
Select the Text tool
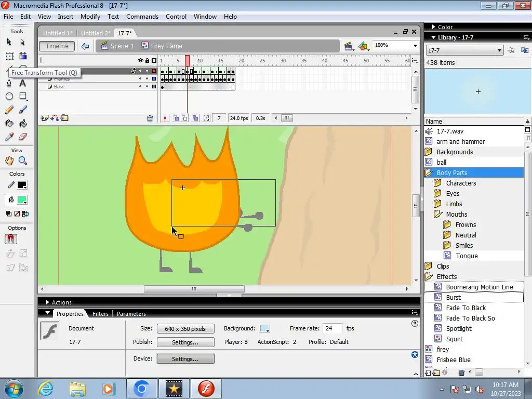coord(23,83)
